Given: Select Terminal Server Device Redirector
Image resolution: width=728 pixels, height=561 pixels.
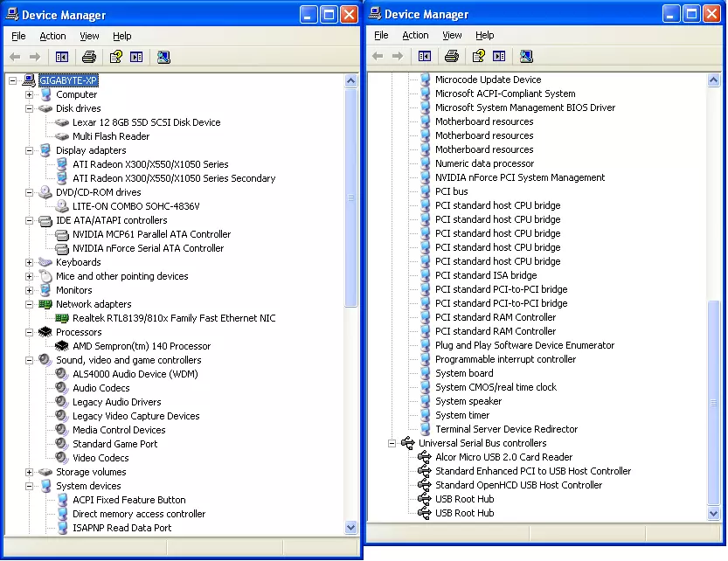Looking at the screenshot, I should pos(507,429).
